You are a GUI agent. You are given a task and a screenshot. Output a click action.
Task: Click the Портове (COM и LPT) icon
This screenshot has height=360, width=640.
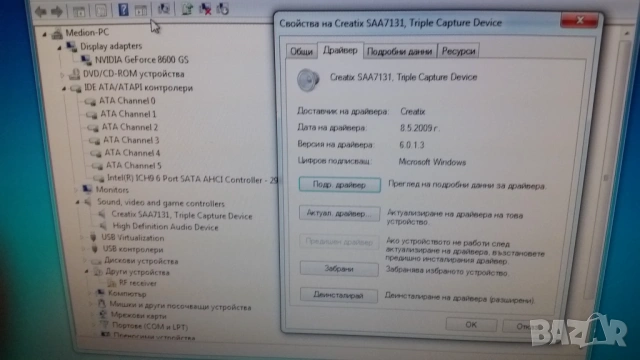pos(104,325)
